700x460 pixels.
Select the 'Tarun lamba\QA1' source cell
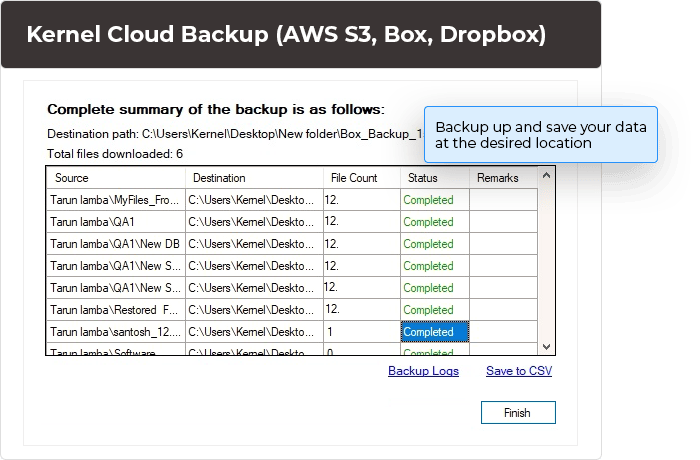(x=116, y=222)
